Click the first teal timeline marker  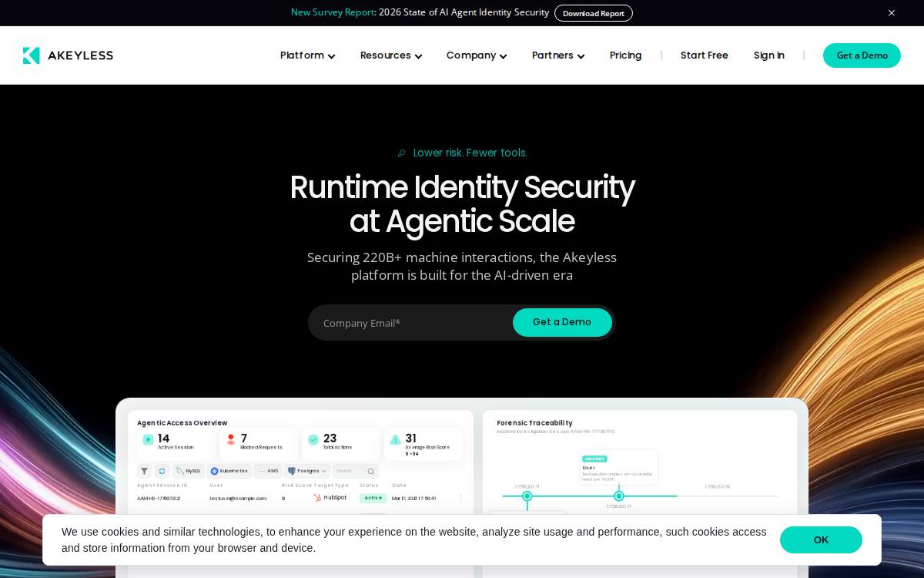tap(527, 496)
